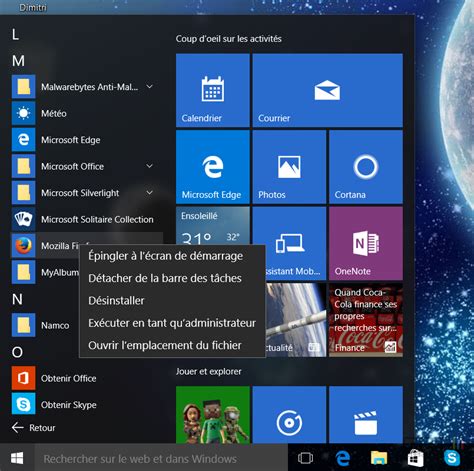Click the Météo sun icon
The width and height of the screenshot is (474, 471).
pyautogui.click(x=23, y=113)
